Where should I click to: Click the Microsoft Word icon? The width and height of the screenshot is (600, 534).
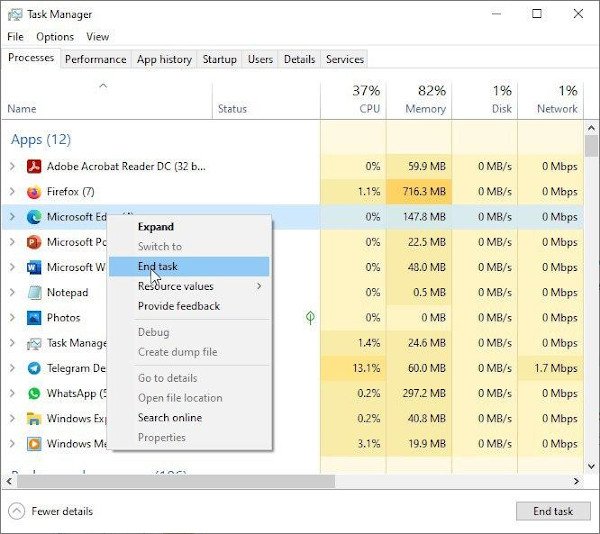34,267
